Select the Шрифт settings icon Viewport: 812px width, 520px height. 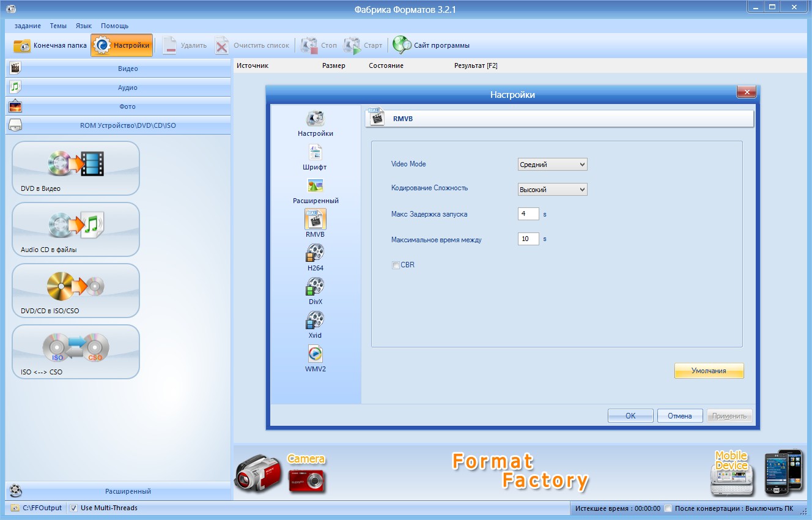pos(315,157)
